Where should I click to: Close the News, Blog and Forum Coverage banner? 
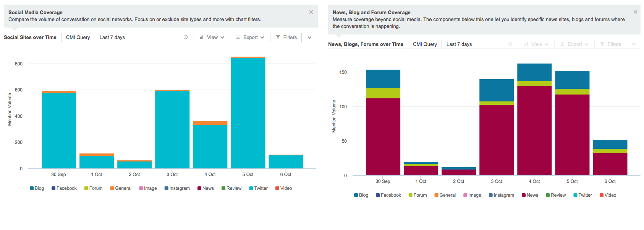pyautogui.click(x=635, y=12)
